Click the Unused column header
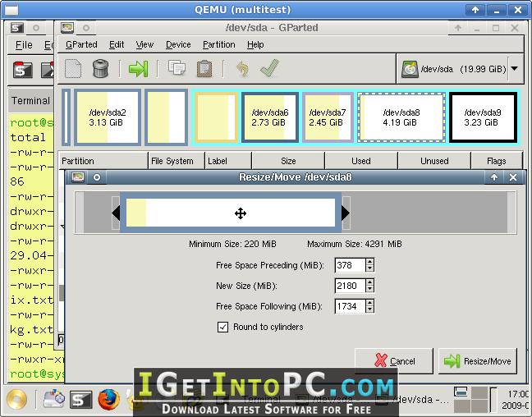 (434, 161)
